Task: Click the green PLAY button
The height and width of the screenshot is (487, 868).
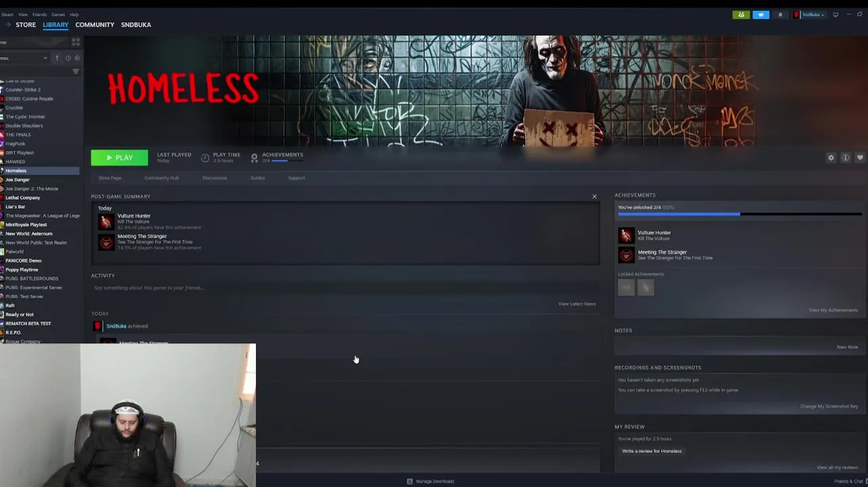Action: [x=119, y=158]
